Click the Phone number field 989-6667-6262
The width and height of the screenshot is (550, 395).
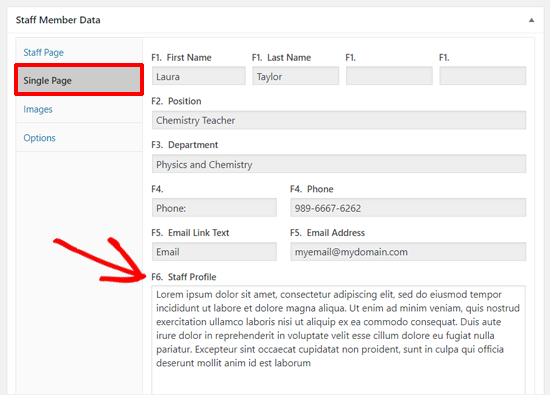pos(408,208)
